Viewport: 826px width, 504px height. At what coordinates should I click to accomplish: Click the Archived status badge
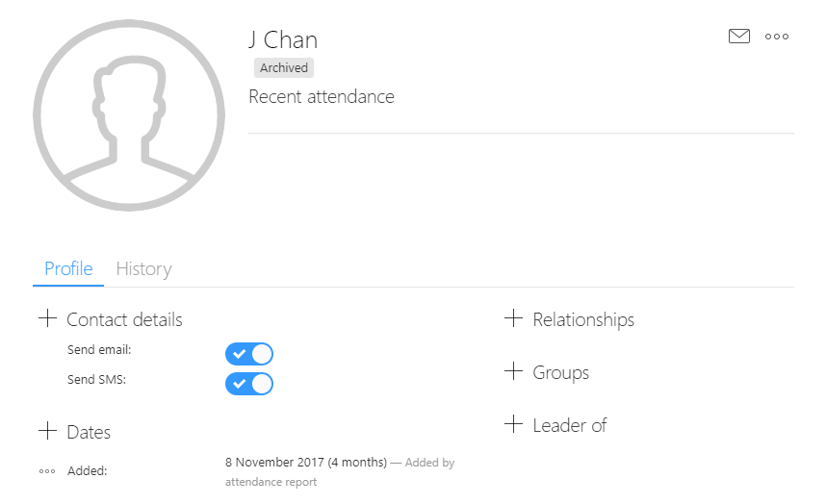284,68
